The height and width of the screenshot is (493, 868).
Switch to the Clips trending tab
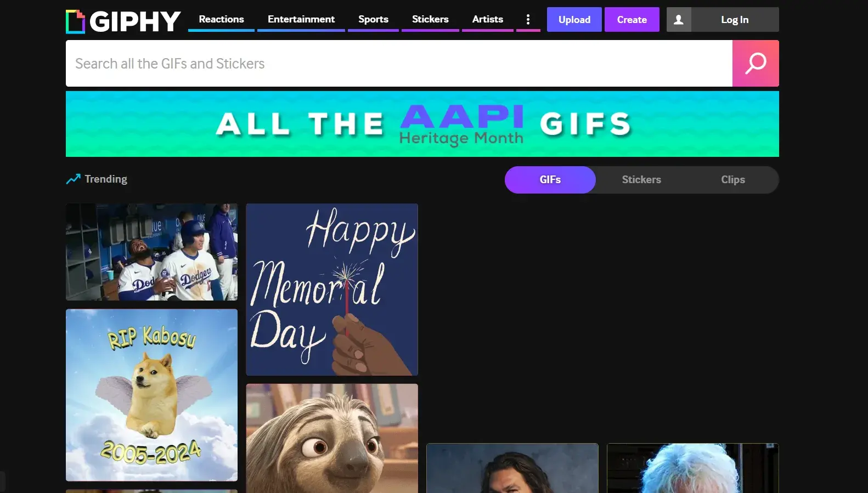click(x=733, y=180)
